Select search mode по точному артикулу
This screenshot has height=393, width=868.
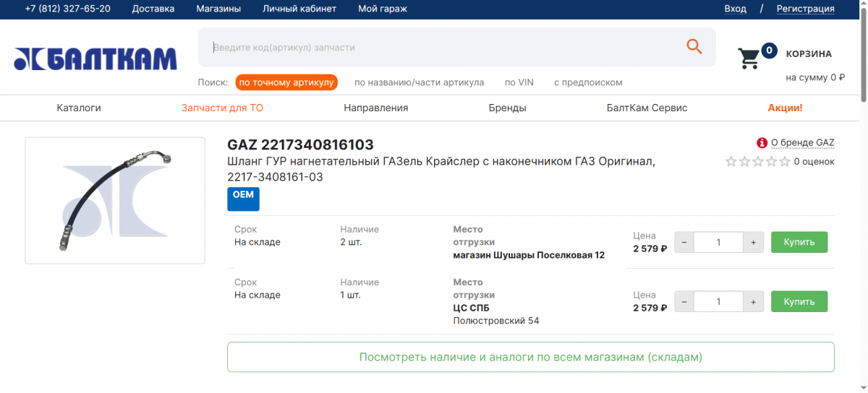[286, 82]
